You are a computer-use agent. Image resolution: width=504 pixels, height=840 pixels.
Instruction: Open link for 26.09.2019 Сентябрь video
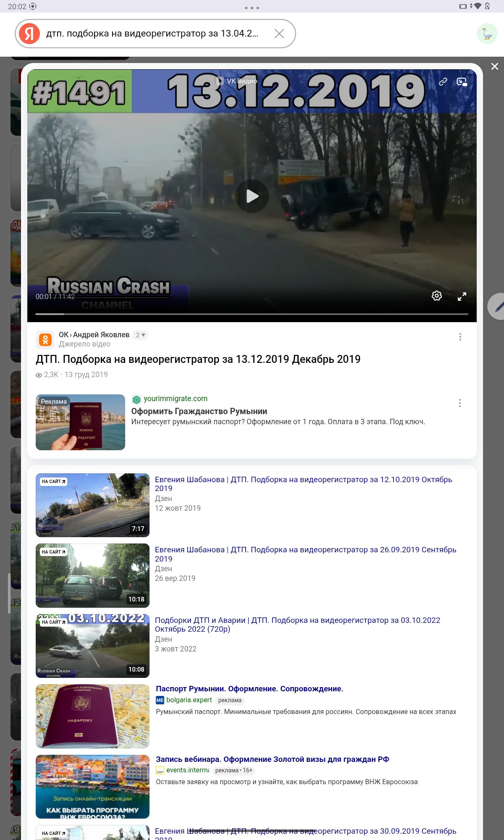[305, 554]
